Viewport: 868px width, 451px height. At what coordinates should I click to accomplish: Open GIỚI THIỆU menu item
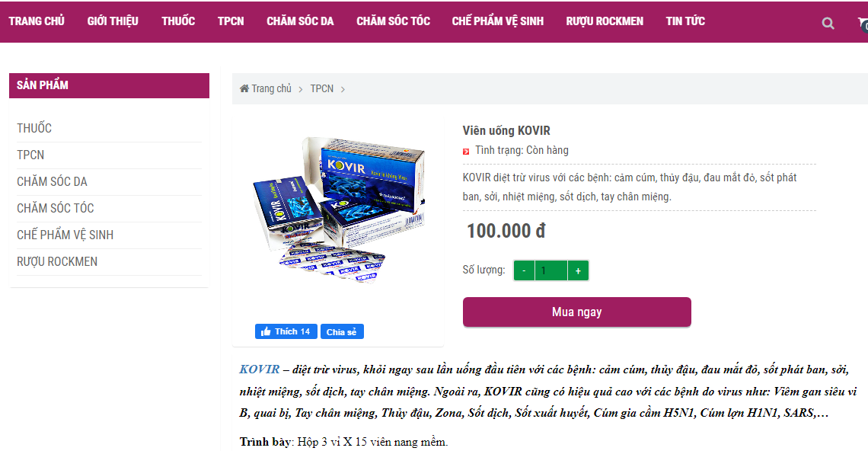pyautogui.click(x=113, y=21)
